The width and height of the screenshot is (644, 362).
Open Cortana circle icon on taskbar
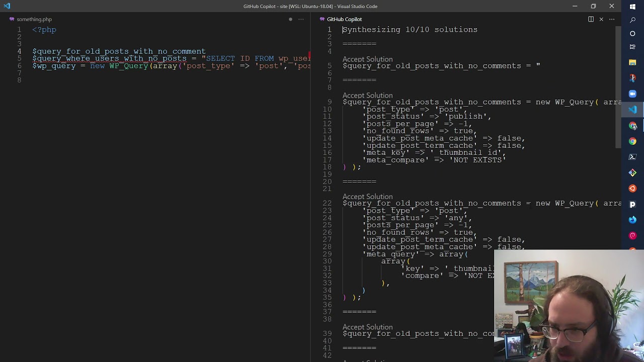632,34
